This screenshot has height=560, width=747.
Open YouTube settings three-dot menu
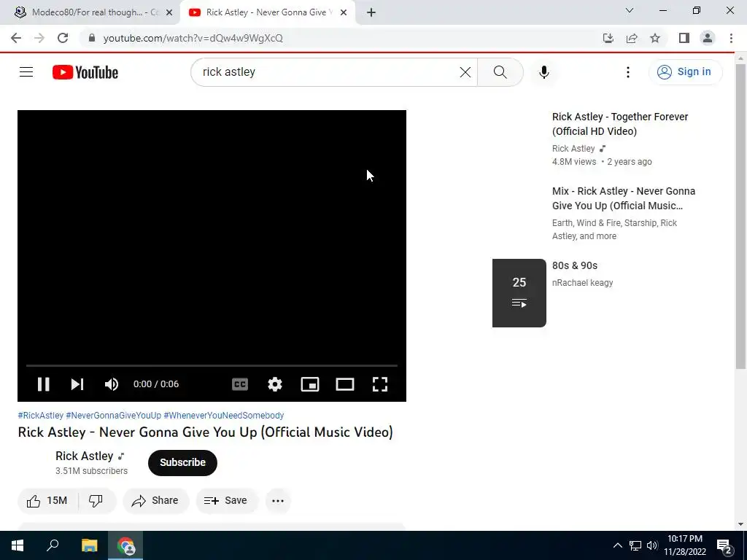pos(628,72)
